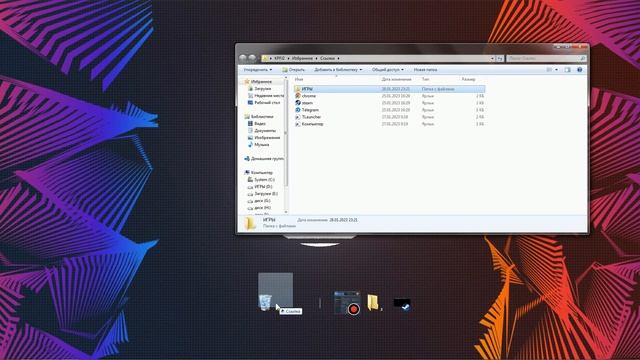Click the Открыть toolbar button

tap(293, 70)
